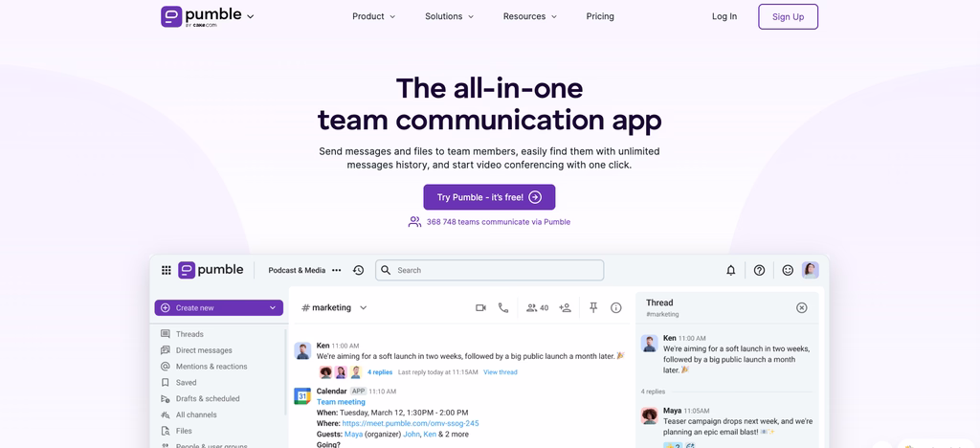Click Ken's avatar in the Thread panel

click(x=650, y=344)
